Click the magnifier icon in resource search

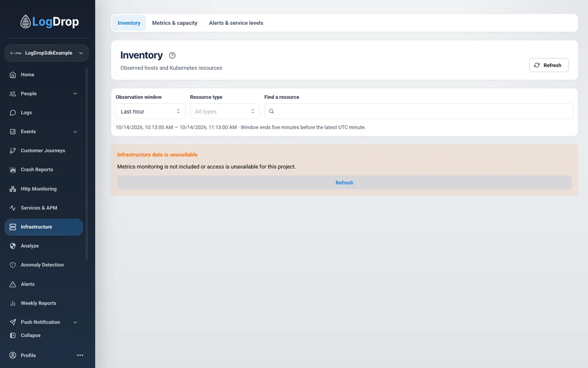pyautogui.click(x=271, y=111)
